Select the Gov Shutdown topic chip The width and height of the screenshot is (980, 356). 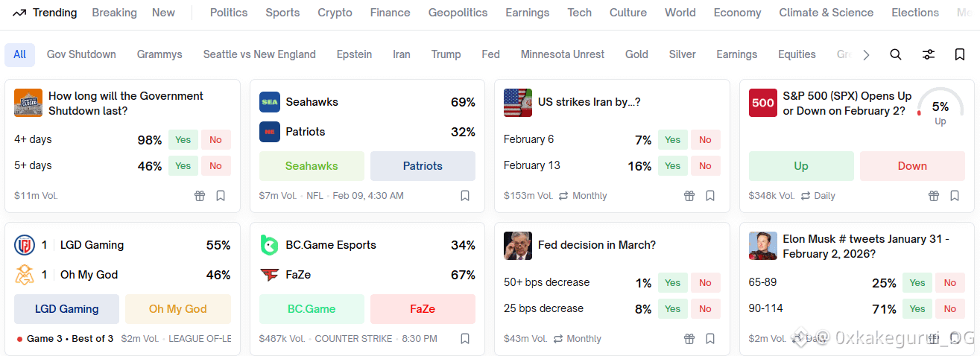pos(81,54)
